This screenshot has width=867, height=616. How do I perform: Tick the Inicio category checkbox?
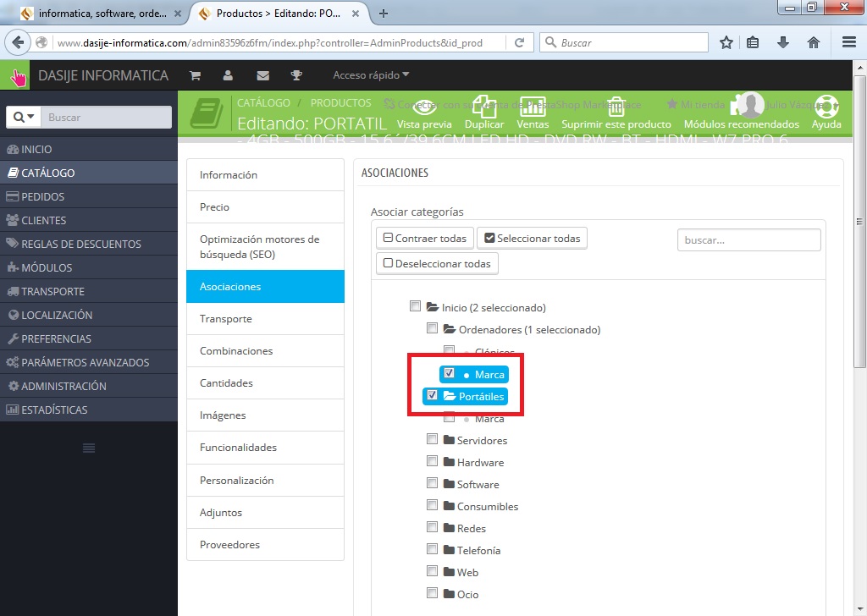(x=415, y=306)
